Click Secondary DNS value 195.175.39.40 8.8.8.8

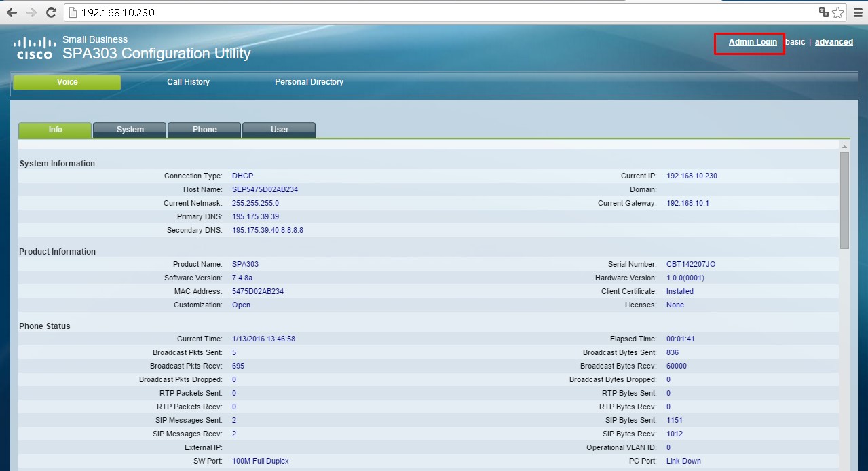coord(267,230)
